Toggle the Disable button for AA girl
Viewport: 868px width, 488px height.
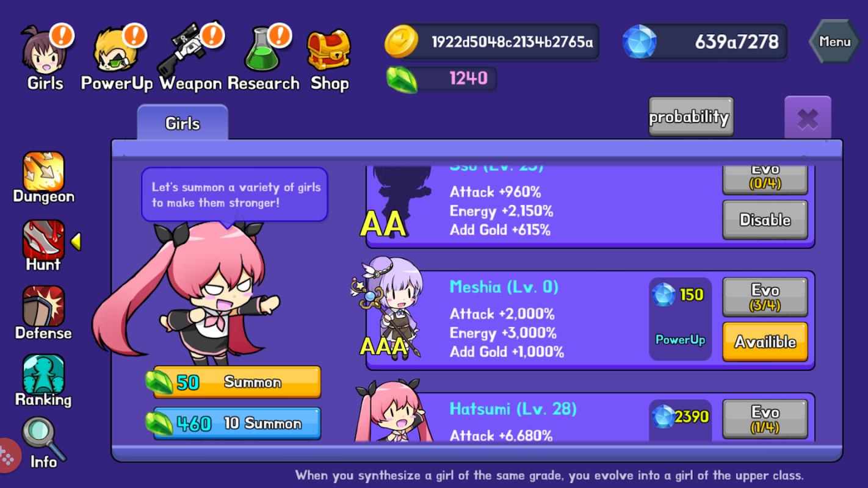(x=765, y=220)
